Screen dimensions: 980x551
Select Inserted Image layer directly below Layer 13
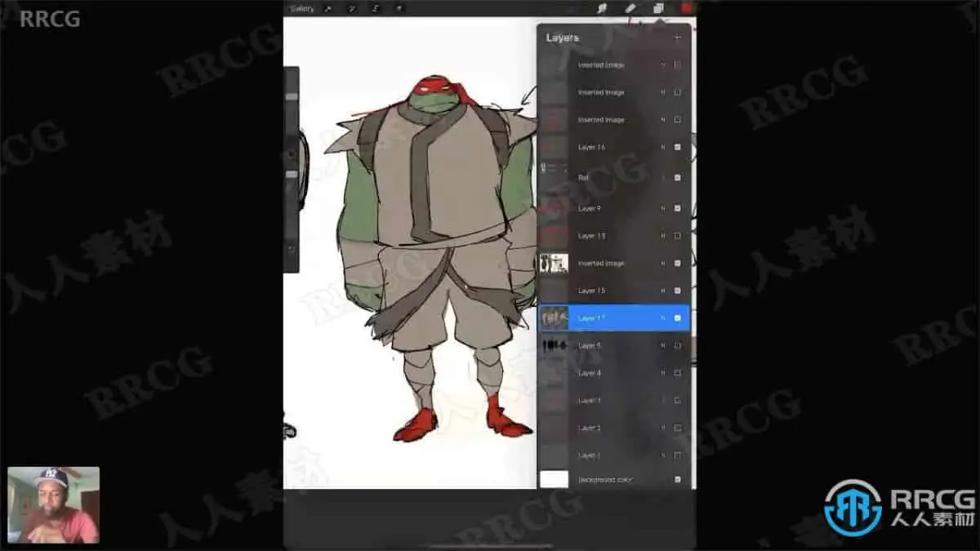tap(614, 263)
